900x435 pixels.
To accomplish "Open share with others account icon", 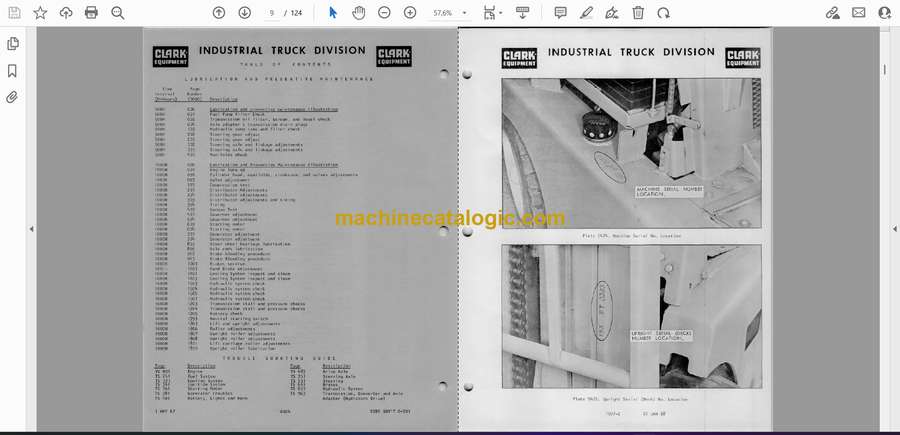I will pyautogui.click(x=885, y=13).
